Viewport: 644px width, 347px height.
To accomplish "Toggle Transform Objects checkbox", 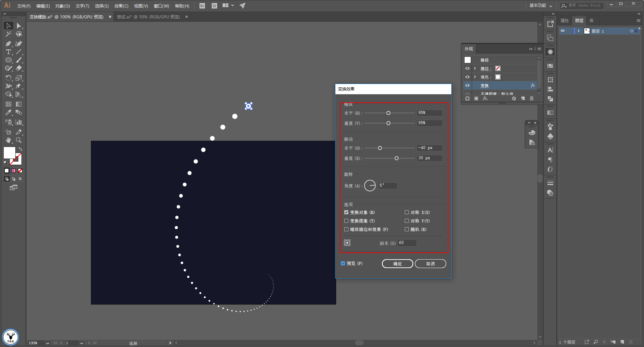I will pyautogui.click(x=346, y=212).
